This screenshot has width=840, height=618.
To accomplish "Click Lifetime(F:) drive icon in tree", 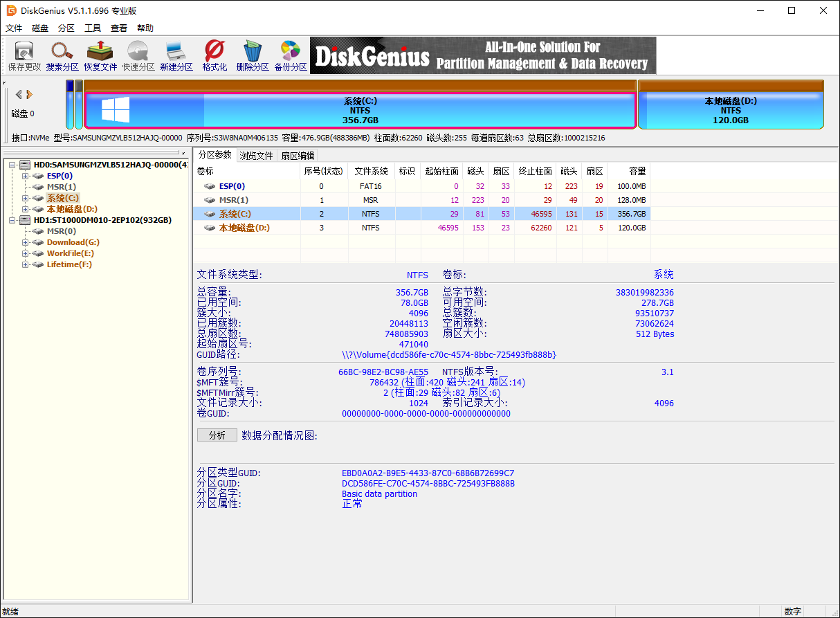I will (x=39, y=264).
